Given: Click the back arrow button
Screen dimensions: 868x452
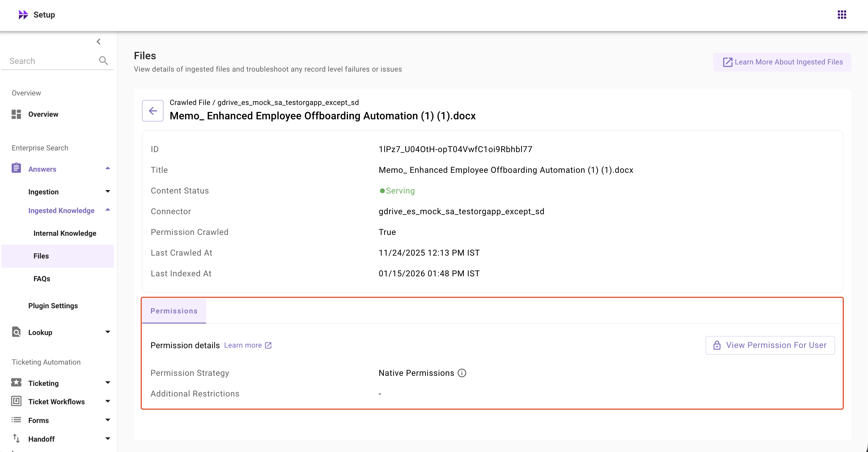Looking at the screenshot, I should (153, 110).
